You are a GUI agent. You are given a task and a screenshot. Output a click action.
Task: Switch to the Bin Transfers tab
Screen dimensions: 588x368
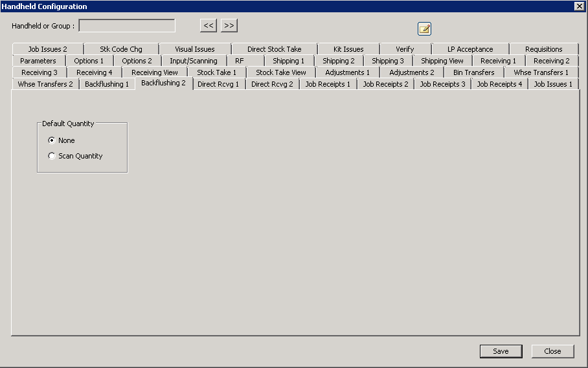coord(473,72)
